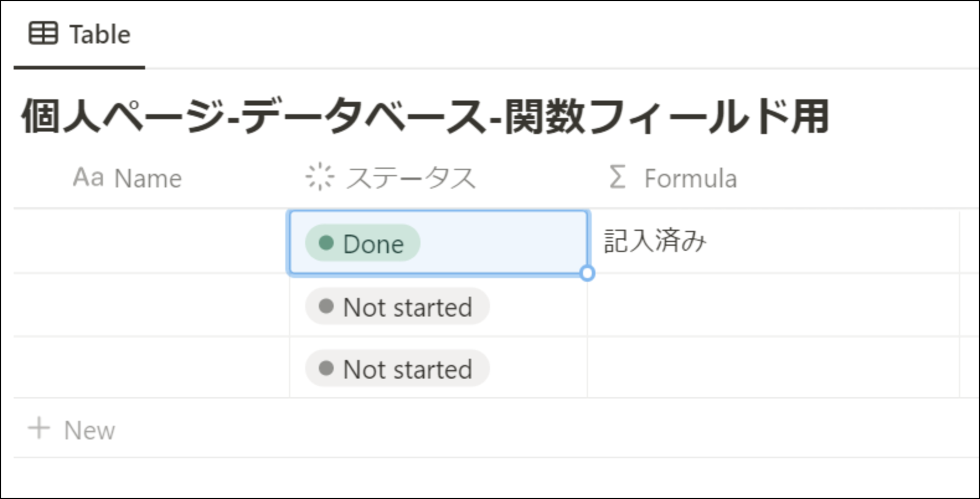The image size is (980, 499).
Task: Click the gray dot in second row status
Action: pos(326,306)
